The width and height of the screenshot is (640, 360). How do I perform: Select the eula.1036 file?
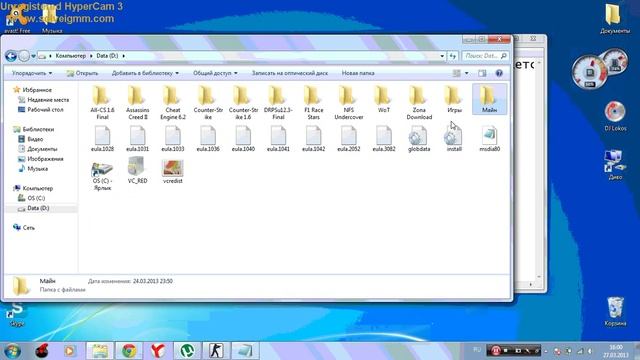click(x=208, y=138)
